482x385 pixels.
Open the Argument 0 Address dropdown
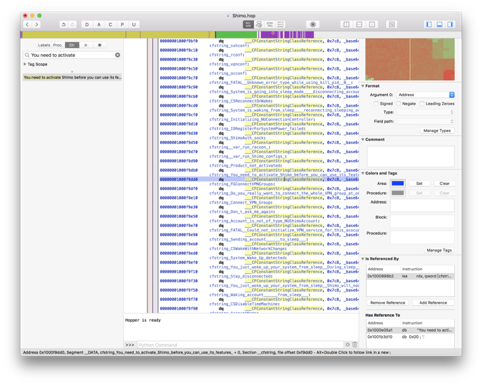425,95
